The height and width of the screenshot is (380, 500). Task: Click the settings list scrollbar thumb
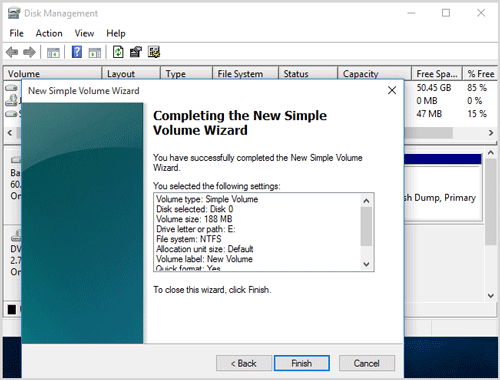tap(366, 226)
